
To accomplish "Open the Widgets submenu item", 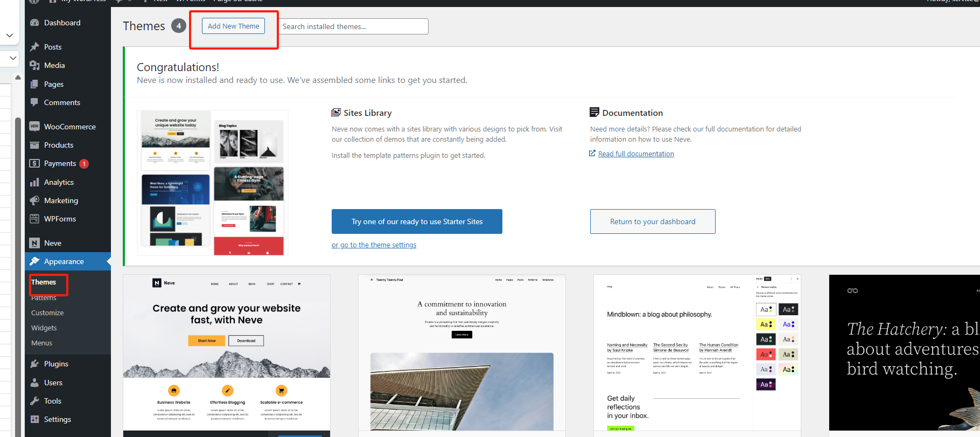I will coord(44,328).
